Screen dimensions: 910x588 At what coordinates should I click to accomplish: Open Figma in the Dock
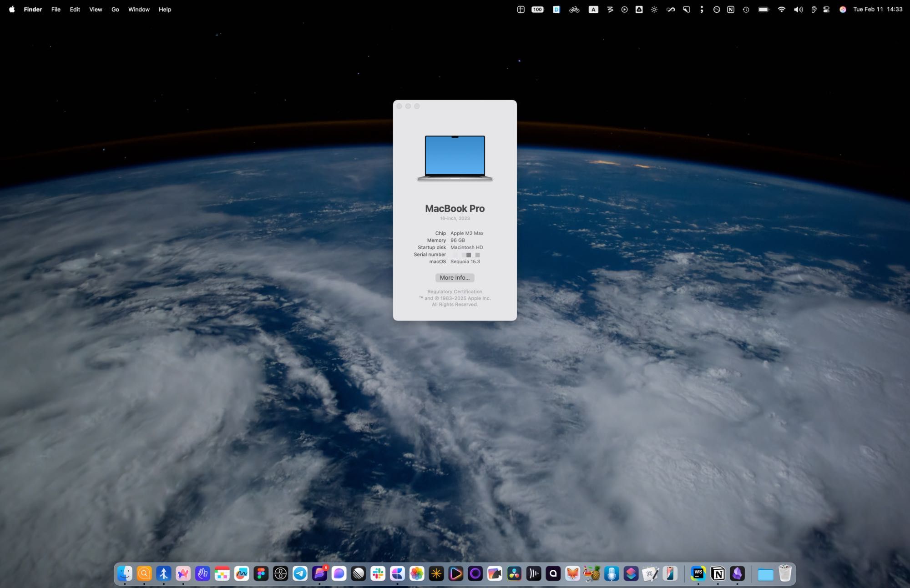tap(261, 573)
